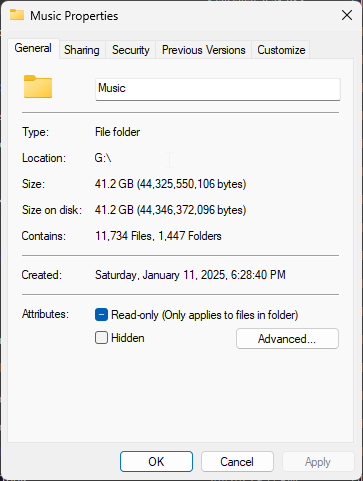
Task: Click the G:\ location value
Action: tap(103, 158)
